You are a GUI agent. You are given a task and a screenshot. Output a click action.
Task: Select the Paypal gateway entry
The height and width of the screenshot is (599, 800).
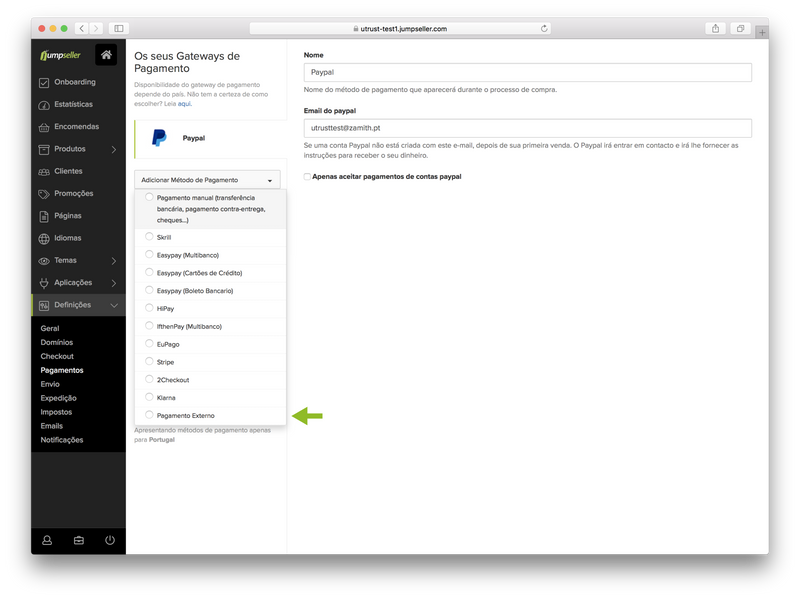tap(211, 138)
